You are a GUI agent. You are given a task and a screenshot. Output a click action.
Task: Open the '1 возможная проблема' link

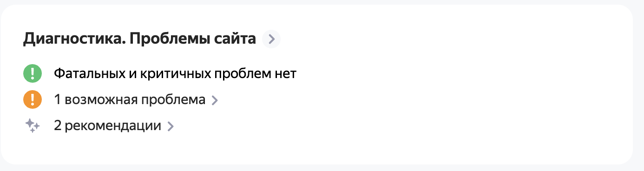[x=130, y=100]
